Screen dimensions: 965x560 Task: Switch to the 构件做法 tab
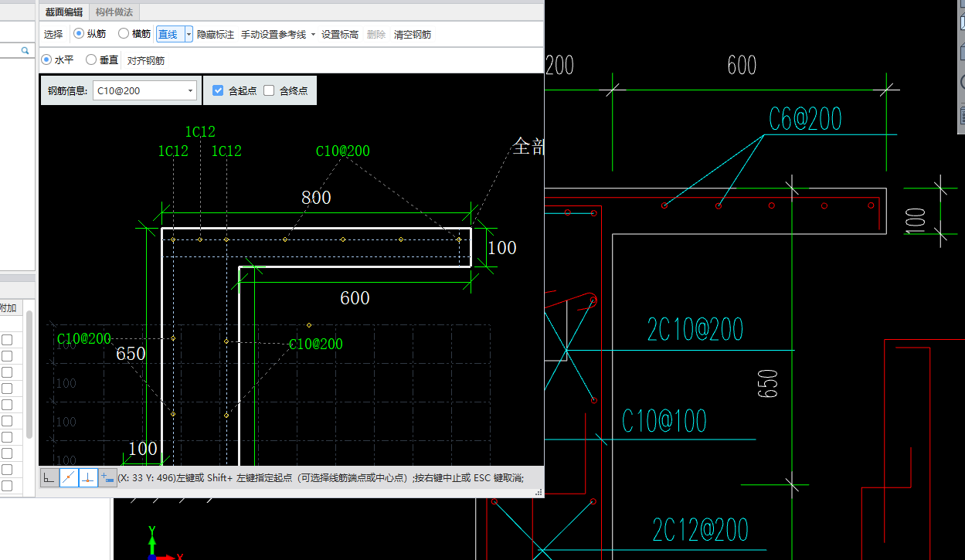coord(114,12)
